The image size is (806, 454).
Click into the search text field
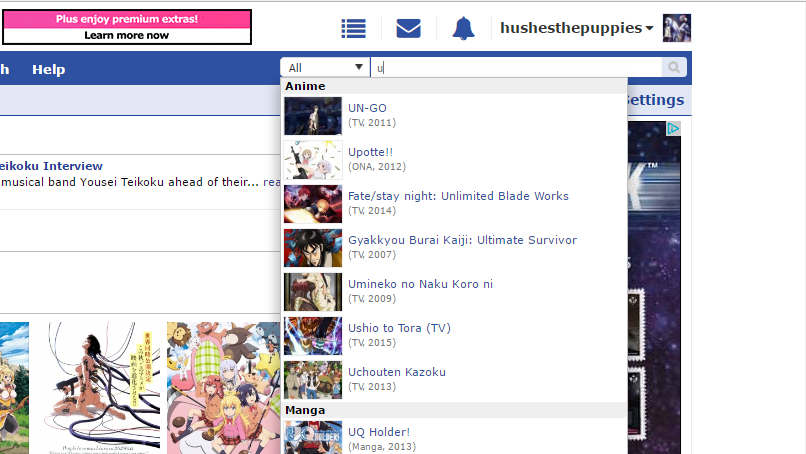(516, 67)
